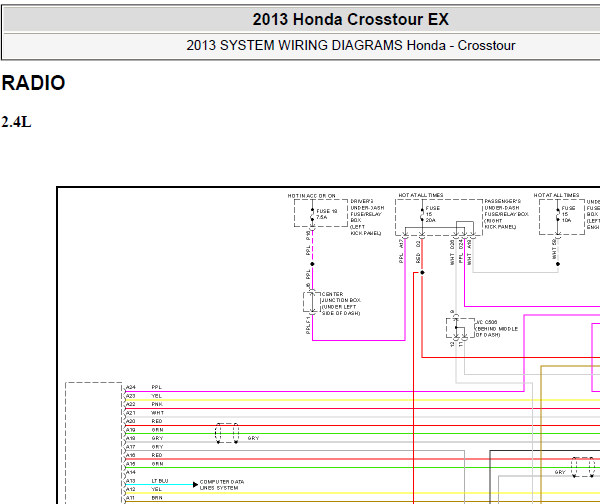Click connector pin label "A12"

coord(131,489)
